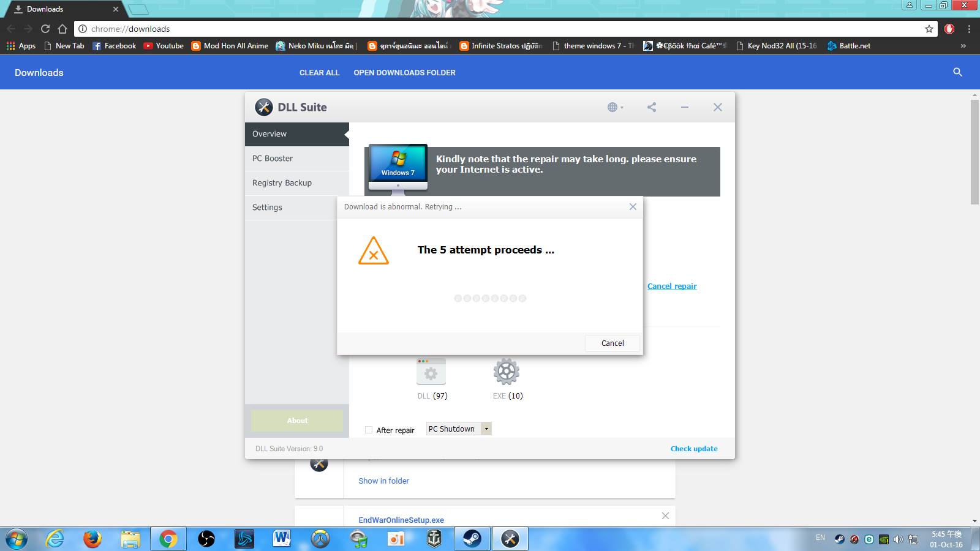Open the New Tab bookmark
The width and height of the screenshot is (980, 551).
tap(64, 46)
